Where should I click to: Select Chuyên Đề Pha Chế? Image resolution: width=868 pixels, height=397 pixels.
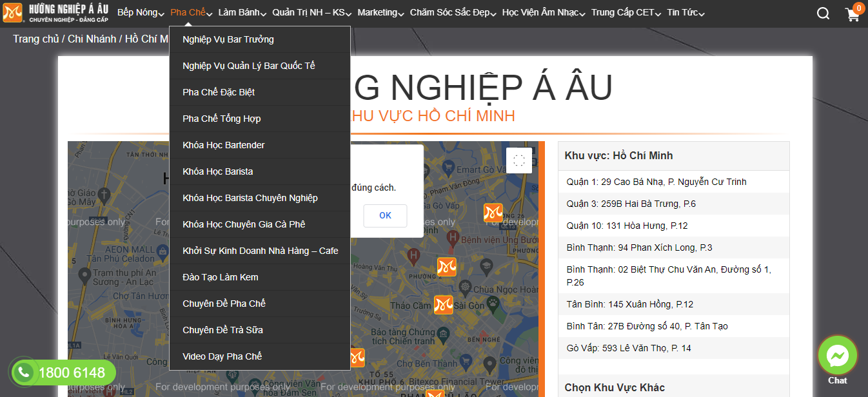pyautogui.click(x=260, y=304)
